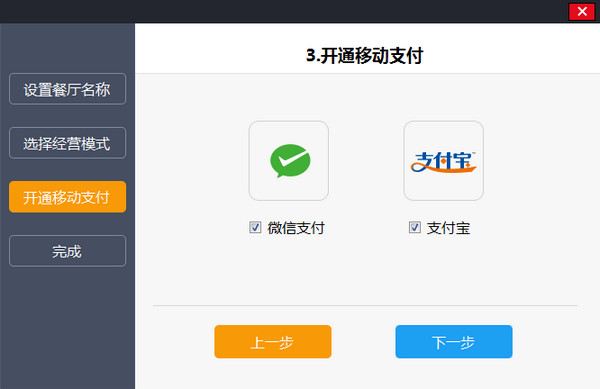
Task: Close the setup wizard window
Action: [582, 11]
